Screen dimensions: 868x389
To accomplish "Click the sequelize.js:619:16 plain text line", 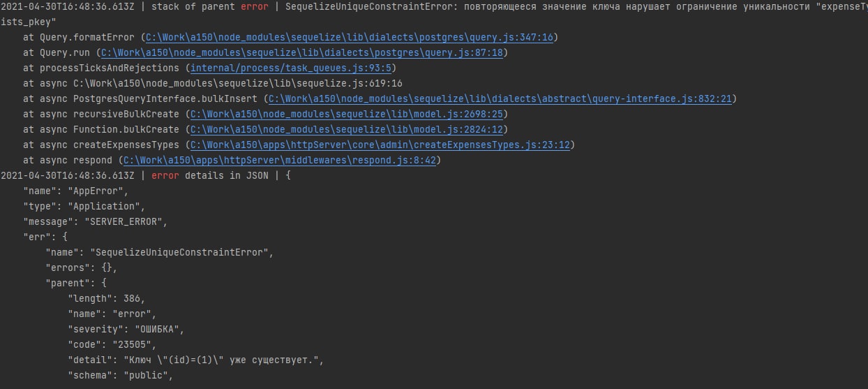I will click(237, 83).
